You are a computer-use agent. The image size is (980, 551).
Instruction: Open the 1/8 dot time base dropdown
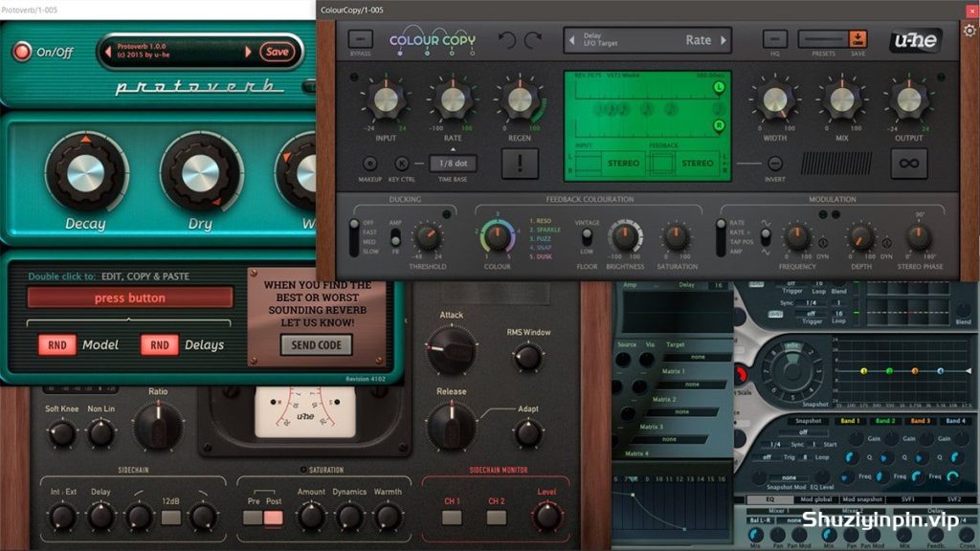tap(453, 163)
